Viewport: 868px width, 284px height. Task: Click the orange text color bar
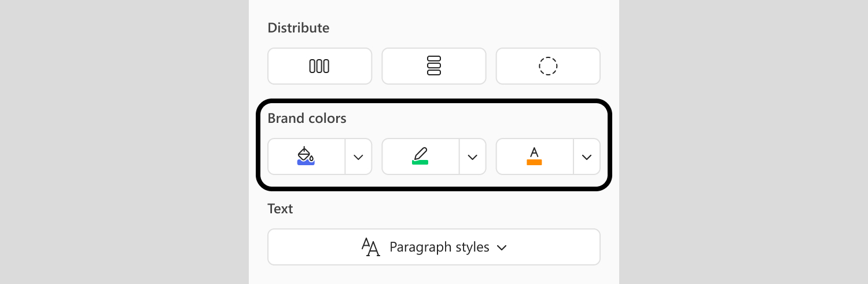(x=534, y=162)
